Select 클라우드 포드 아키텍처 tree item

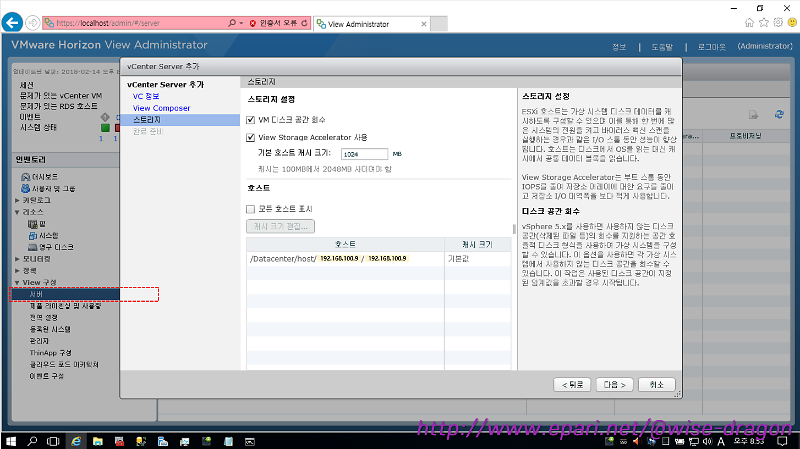(x=64, y=365)
